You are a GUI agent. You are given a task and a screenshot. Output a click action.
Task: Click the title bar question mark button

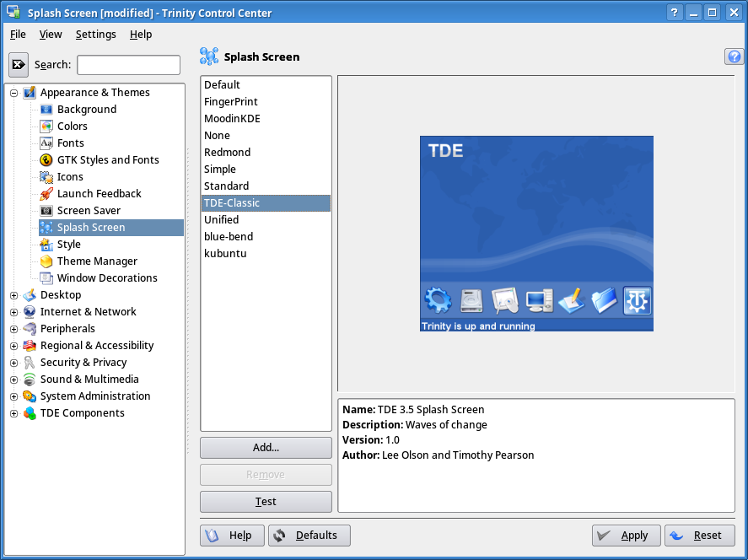tap(674, 13)
